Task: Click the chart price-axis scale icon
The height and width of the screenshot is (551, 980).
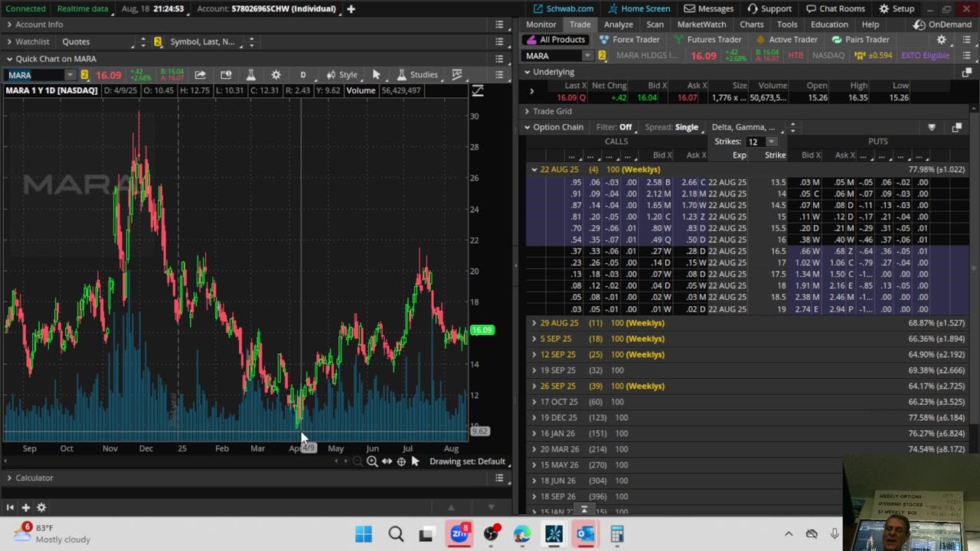Action: (x=478, y=90)
